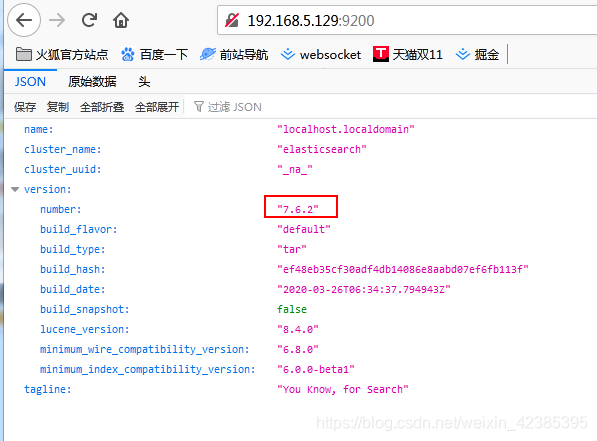Select the cluster_uuid key
597x441 pixels.
pyautogui.click(x=63, y=169)
